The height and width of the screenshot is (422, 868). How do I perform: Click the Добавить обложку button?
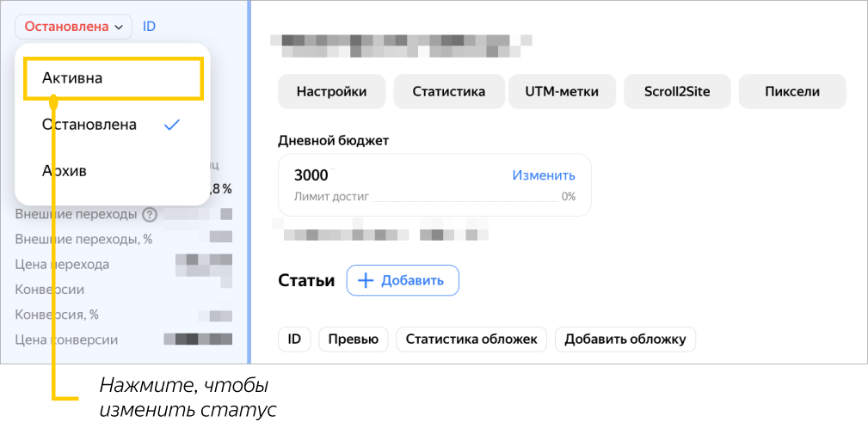[625, 339]
